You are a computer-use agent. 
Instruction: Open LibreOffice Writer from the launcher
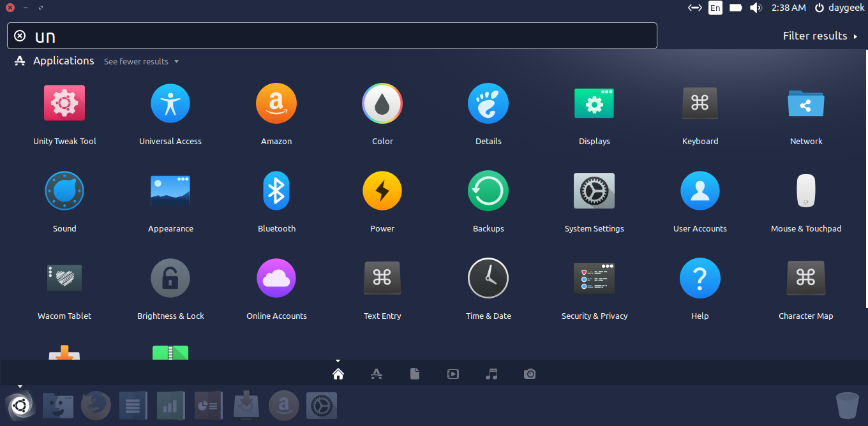(133, 406)
